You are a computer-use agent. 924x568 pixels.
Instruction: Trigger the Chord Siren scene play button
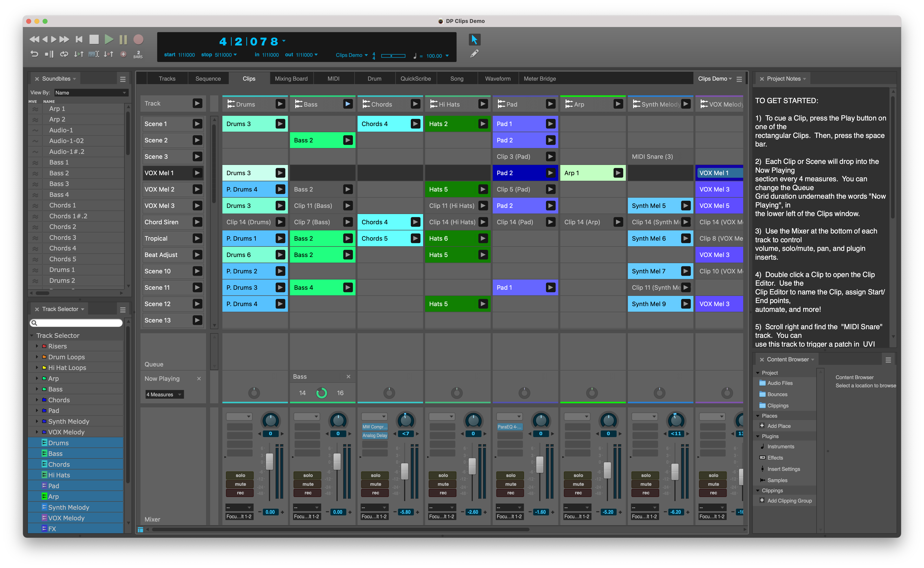[197, 222]
